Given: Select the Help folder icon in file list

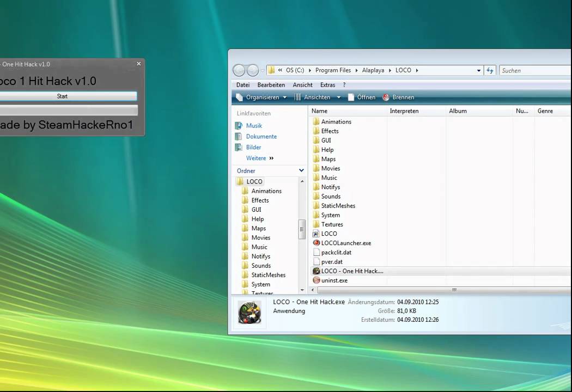Looking at the screenshot, I should click(x=317, y=150).
